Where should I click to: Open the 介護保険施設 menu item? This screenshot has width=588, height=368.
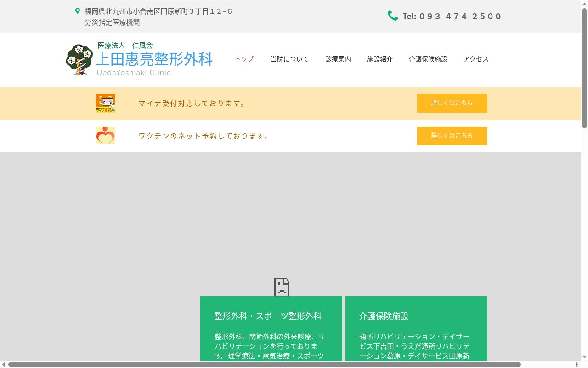pos(428,59)
